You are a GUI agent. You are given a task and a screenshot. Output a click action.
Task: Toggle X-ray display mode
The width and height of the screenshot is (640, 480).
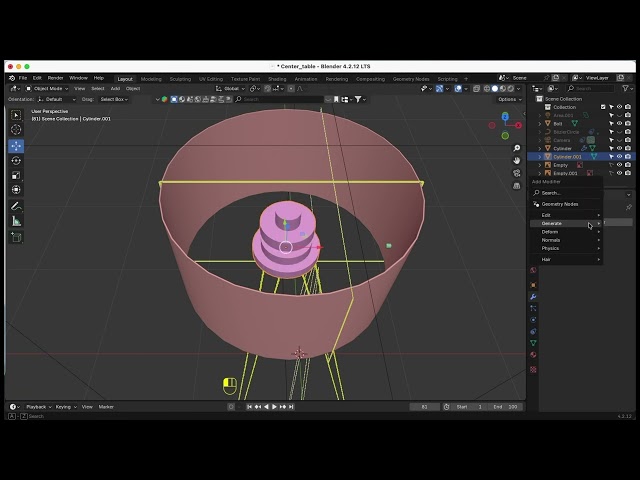(476, 89)
